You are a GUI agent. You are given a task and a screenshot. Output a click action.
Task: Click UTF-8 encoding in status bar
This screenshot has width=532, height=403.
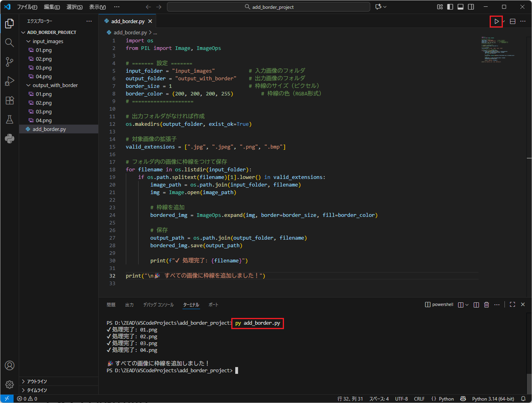[x=401, y=399]
